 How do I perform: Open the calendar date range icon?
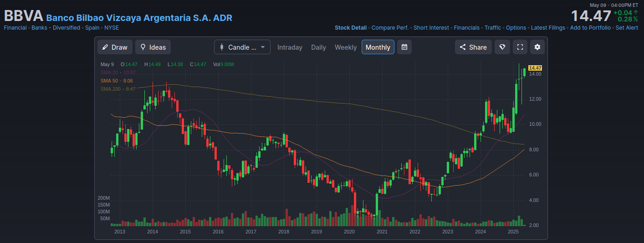404,47
